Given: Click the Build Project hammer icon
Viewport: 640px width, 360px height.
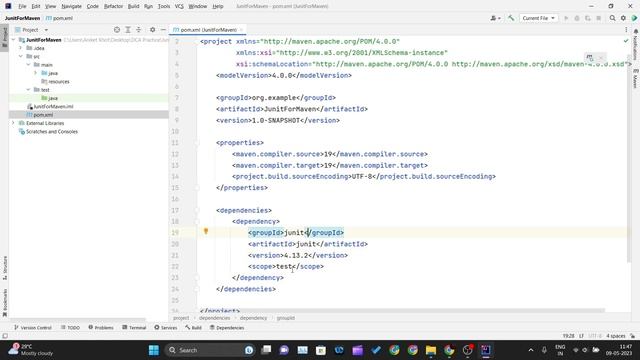Looking at the screenshot, I should click(511, 18).
